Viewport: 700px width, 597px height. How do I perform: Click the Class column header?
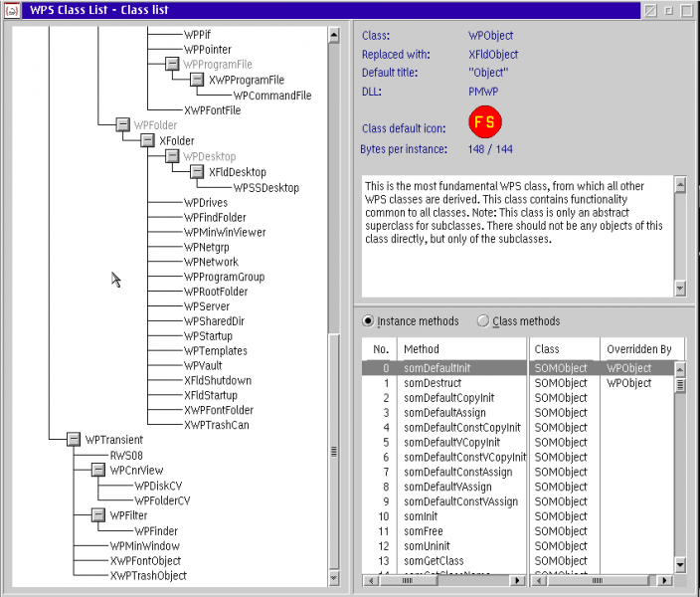tap(565, 349)
